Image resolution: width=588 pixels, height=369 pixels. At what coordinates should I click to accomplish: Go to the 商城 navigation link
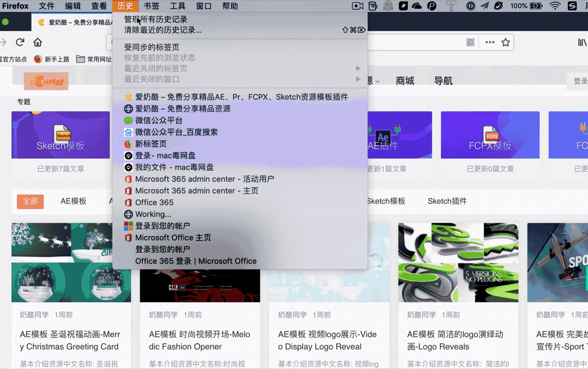pyautogui.click(x=405, y=81)
